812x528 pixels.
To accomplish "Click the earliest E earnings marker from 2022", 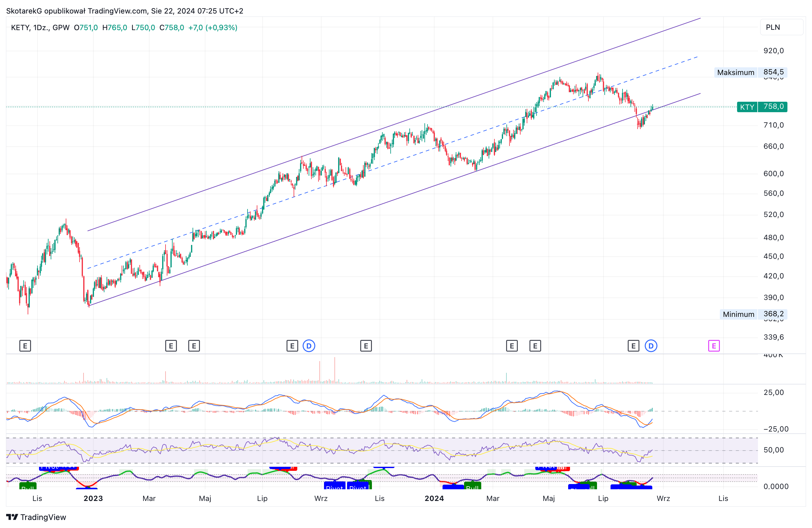I will 25,346.
